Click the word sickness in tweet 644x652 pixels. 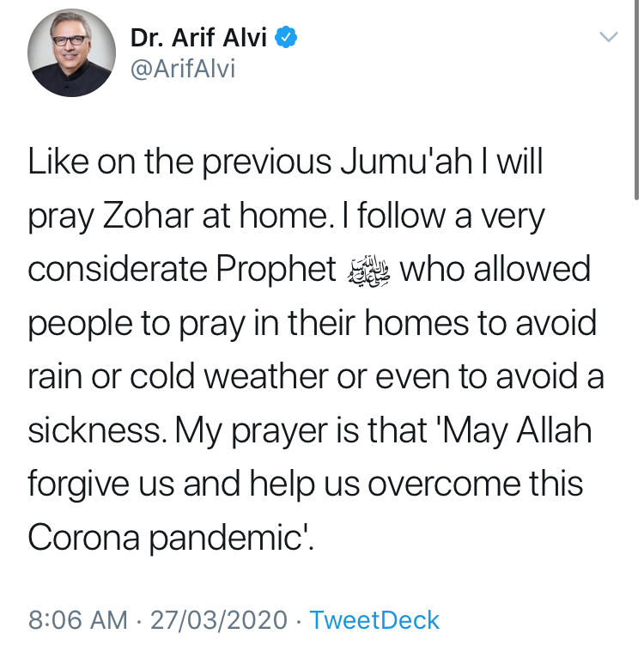pyautogui.click(x=94, y=430)
